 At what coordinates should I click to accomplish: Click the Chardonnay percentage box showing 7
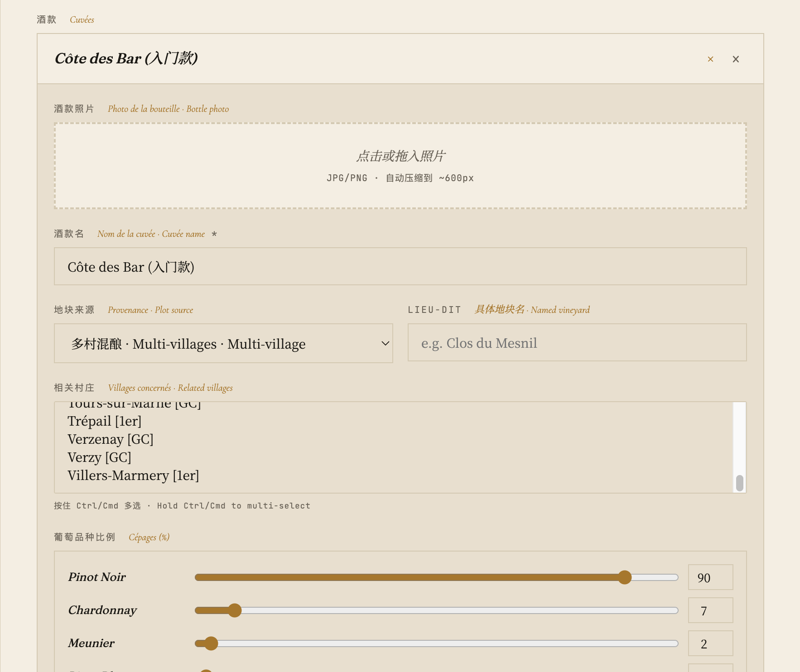pyautogui.click(x=710, y=610)
